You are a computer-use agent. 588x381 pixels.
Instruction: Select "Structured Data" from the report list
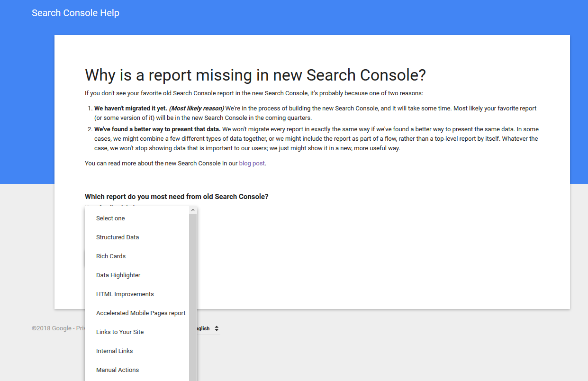(x=118, y=237)
